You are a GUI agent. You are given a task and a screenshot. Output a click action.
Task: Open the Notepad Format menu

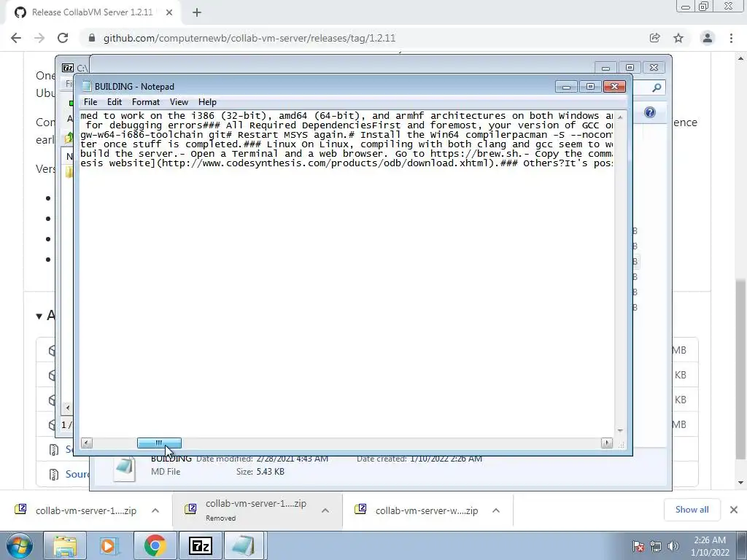[146, 102]
